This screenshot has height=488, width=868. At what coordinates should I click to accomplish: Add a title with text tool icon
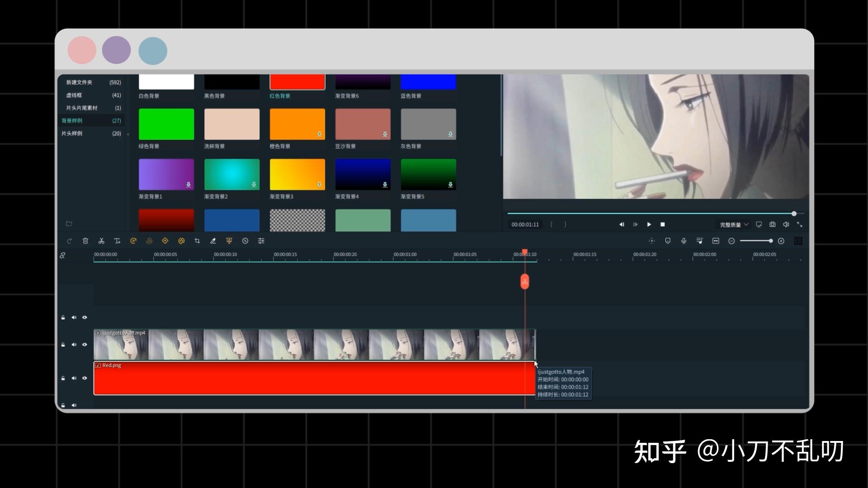coord(117,241)
